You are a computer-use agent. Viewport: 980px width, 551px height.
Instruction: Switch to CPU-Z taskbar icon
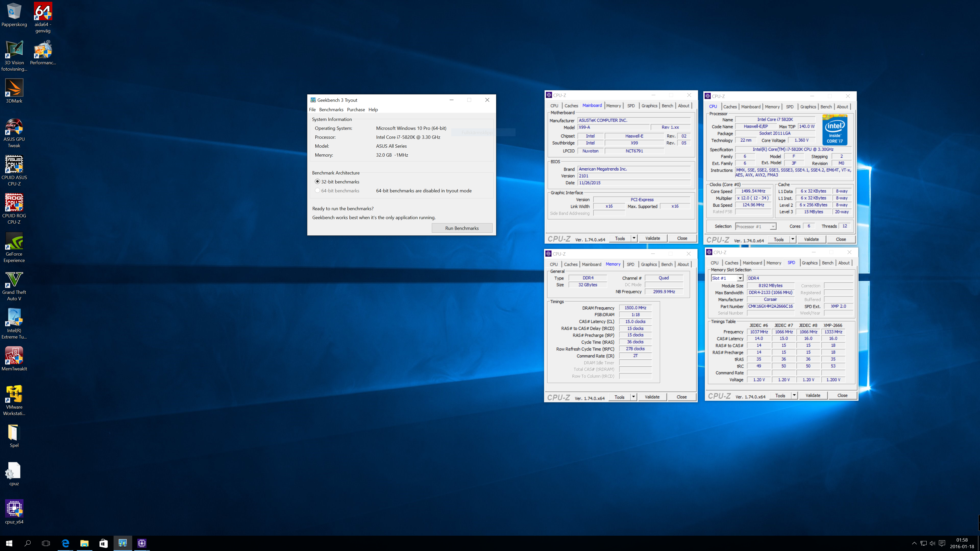tap(142, 543)
